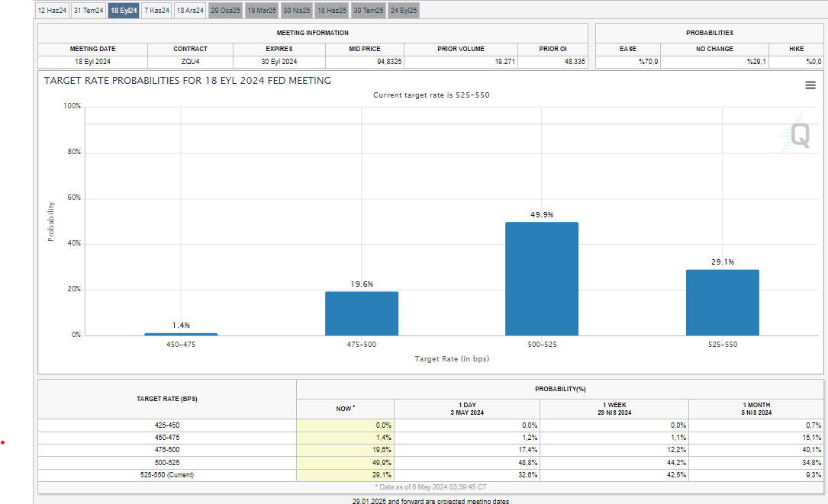Click the 525-550 bar showing 29.1%
Screen dimensions: 828x504
coord(722,303)
